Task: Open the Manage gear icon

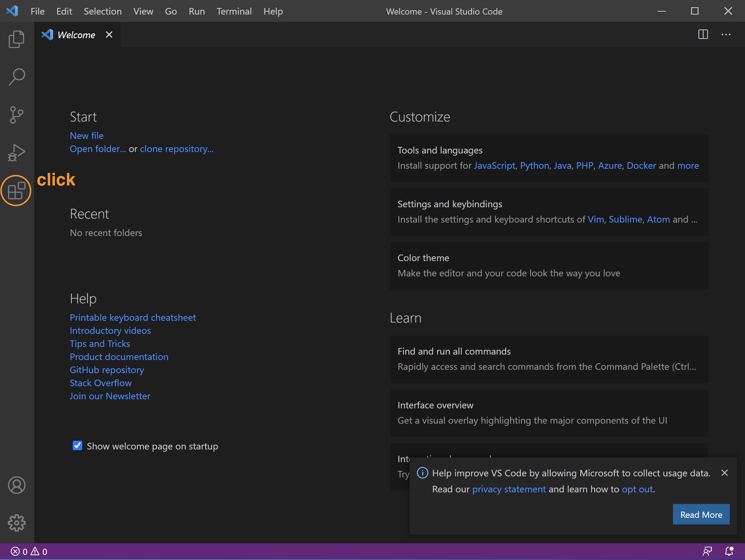Action: (x=16, y=523)
